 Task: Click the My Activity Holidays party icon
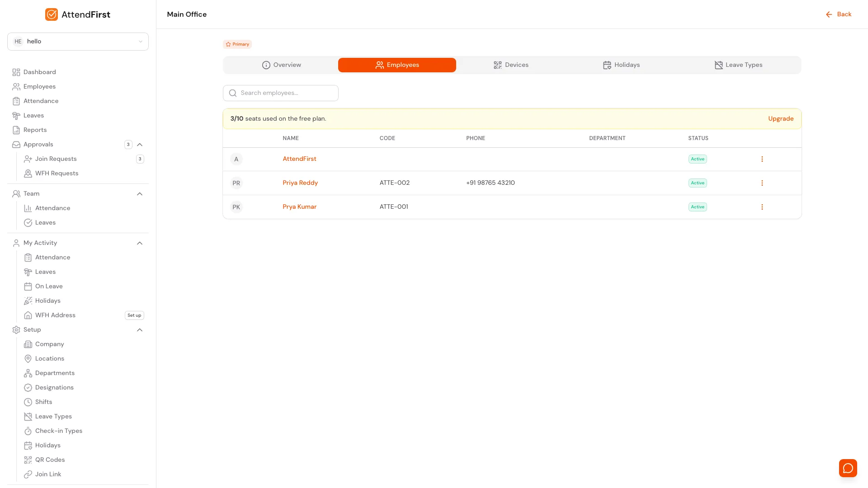click(x=28, y=301)
